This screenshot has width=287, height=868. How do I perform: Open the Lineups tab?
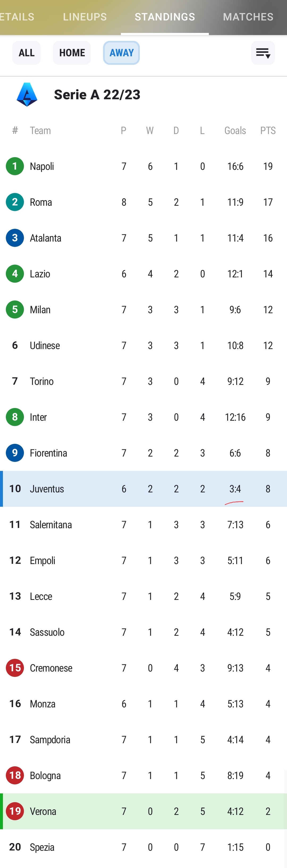pos(85,17)
